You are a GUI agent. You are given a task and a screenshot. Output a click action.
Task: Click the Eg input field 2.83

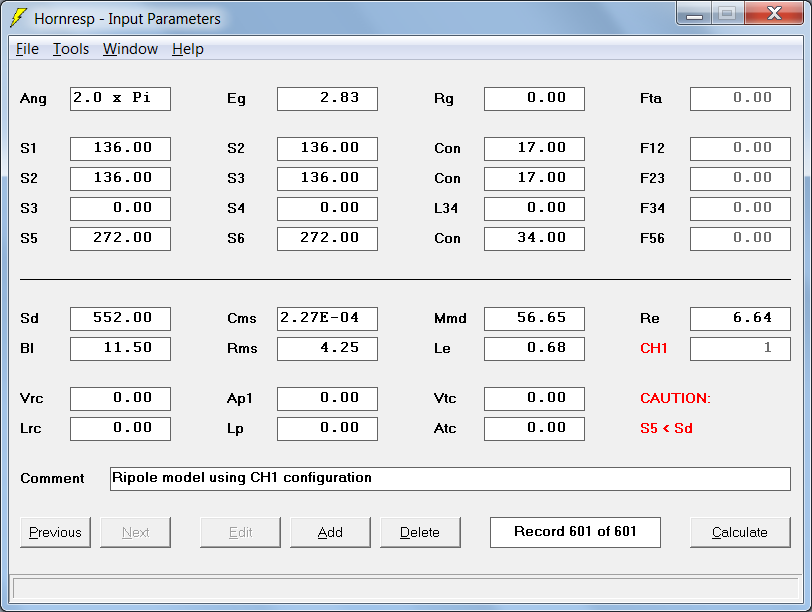(x=327, y=99)
